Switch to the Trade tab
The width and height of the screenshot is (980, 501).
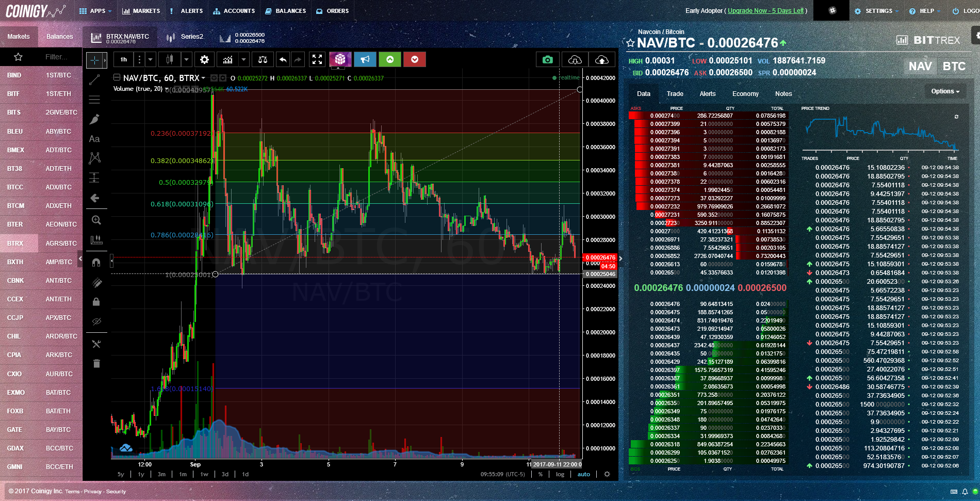pyautogui.click(x=675, y=94)
